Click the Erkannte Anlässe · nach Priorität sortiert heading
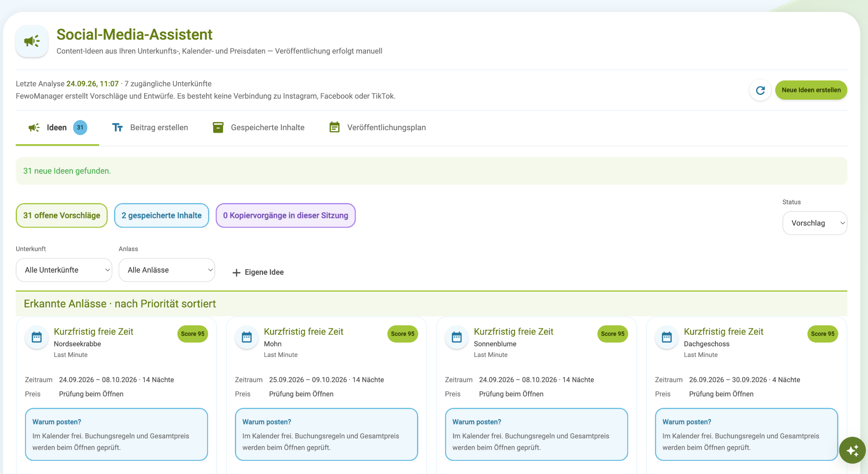 point(120,304)
